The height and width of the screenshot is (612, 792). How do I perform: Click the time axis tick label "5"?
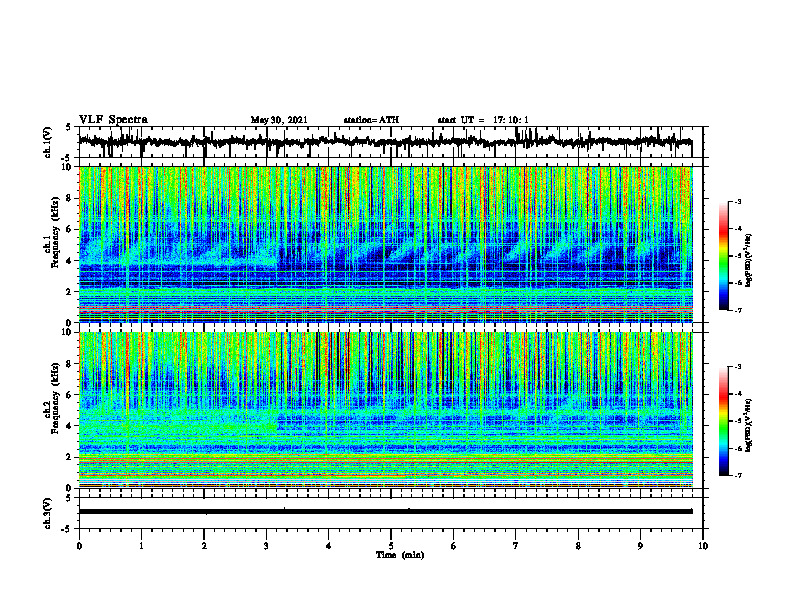[x=391, y=546]
